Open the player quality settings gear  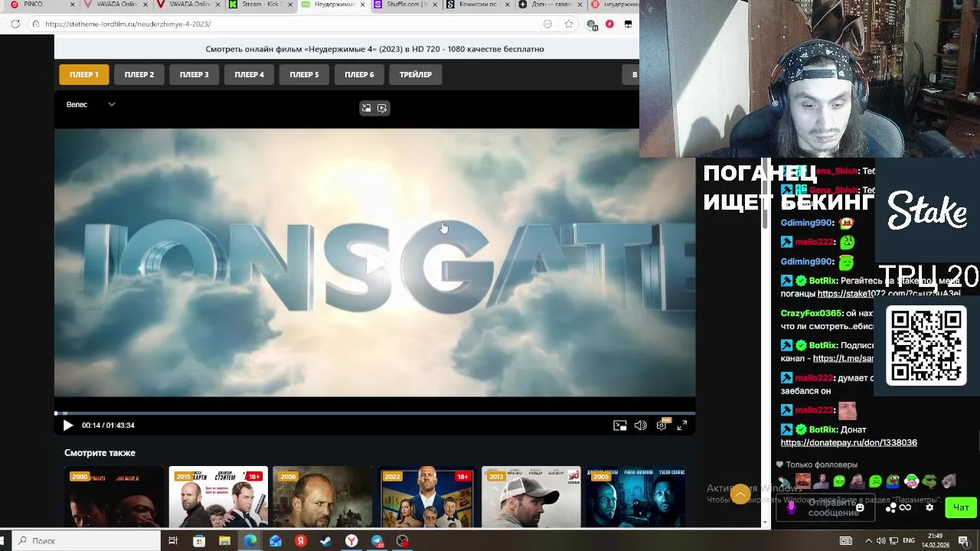coord(661,425)
